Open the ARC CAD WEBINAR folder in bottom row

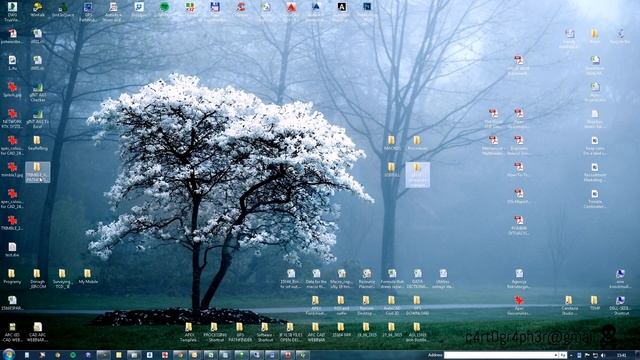pos(316,332)
